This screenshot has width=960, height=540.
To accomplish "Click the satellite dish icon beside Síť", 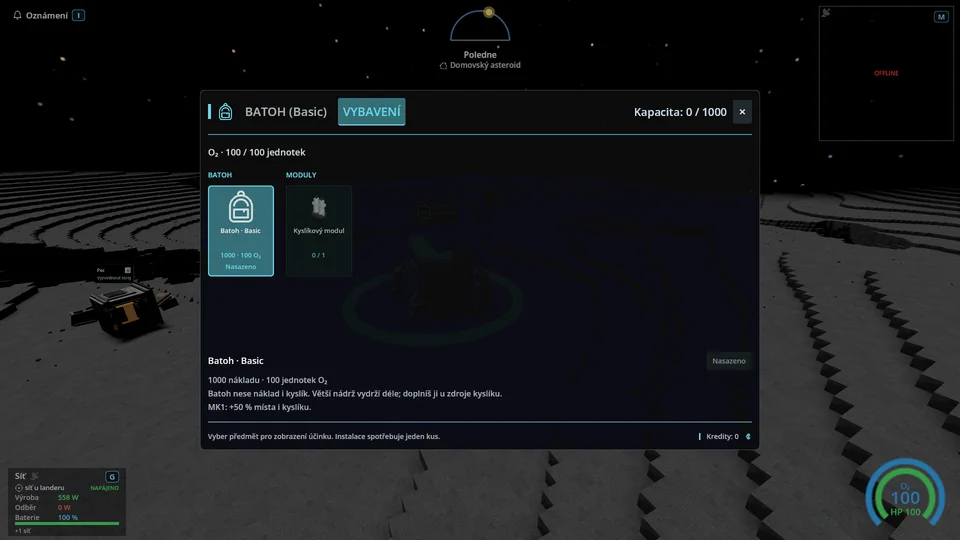I will 35,476.
